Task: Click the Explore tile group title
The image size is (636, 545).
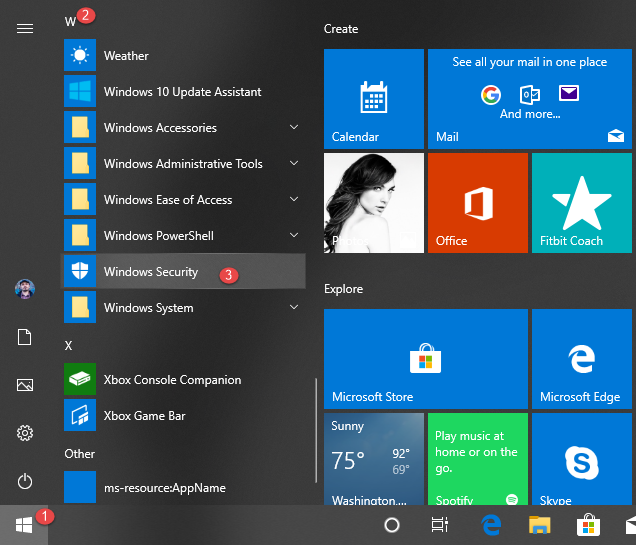Action: click(344, 289)
